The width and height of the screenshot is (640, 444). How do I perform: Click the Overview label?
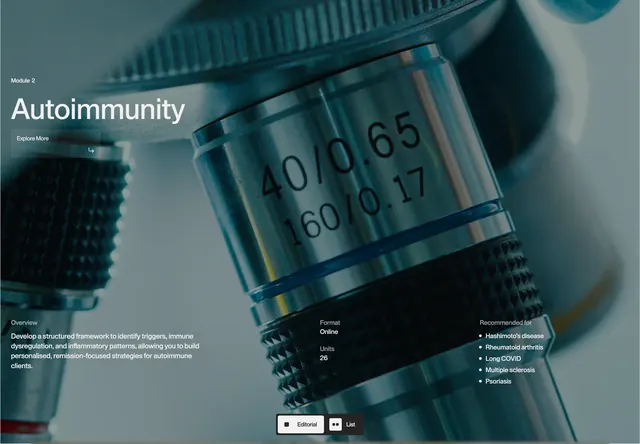(24, 322)
